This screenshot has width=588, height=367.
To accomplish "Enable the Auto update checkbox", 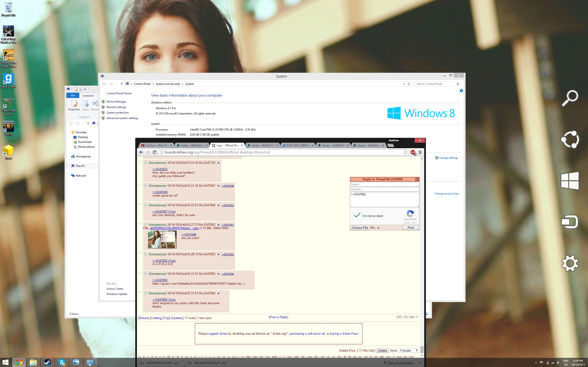I will pos(186,317).
